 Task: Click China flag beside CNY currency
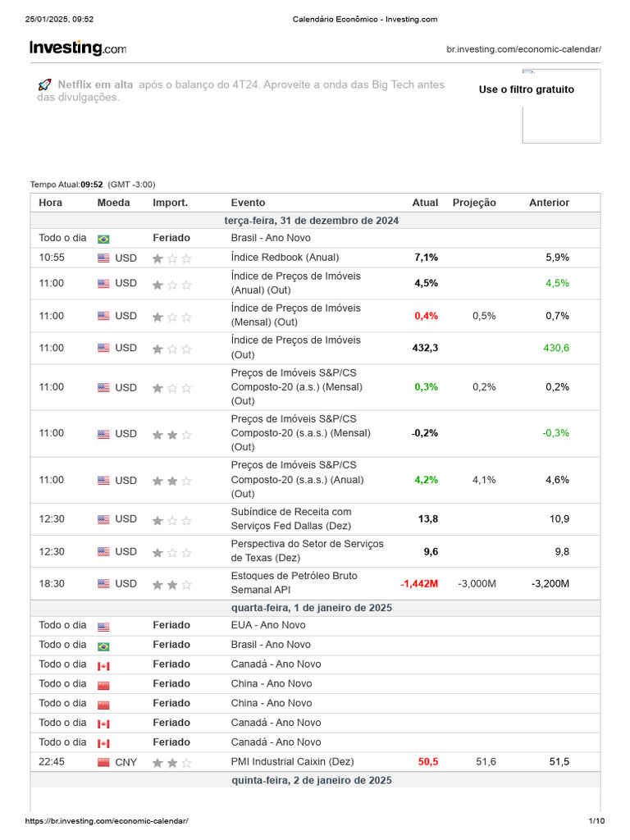(103, 762)
